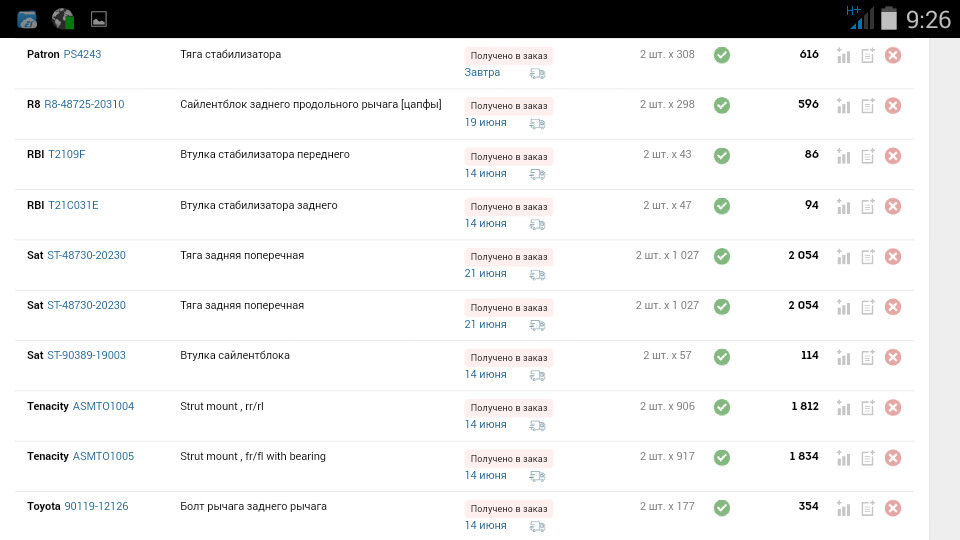Open part number link PS4243
The width and height of the screenshot is (960, 540).
click(82, 54)
